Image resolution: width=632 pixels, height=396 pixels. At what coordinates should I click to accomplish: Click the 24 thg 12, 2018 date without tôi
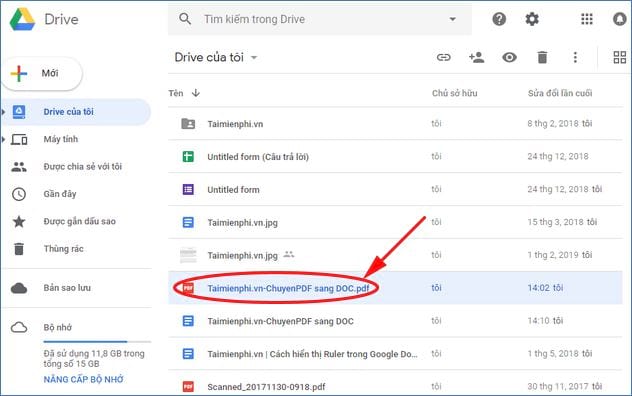click(x=558, y=156)
